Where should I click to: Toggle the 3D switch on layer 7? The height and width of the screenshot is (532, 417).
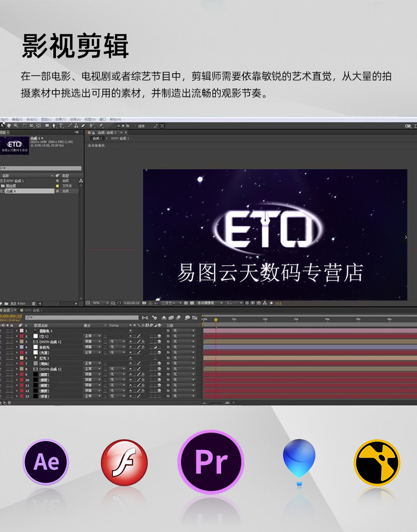coord(159,363)
